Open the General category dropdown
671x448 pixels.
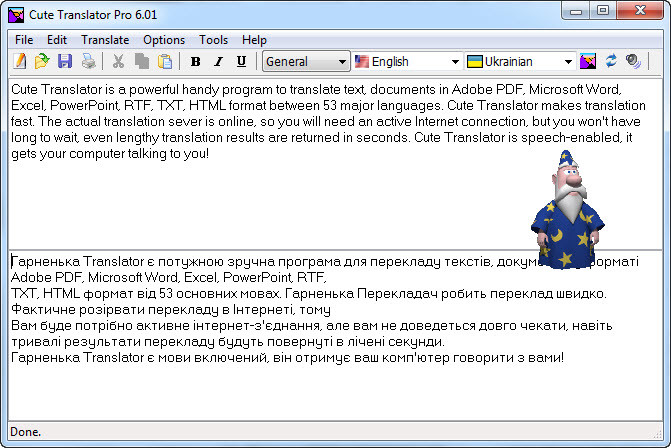tap(306, 62)
